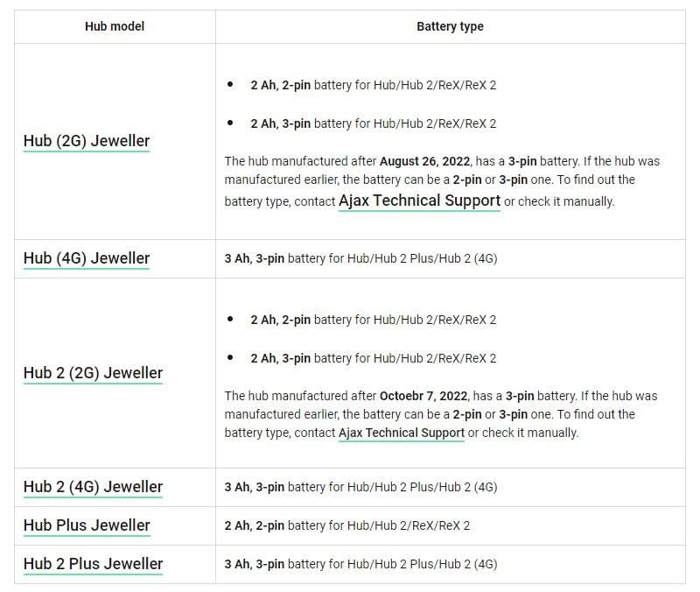This screenshot has width=700, height=592.
Task: Open Ajax Technical Support link in Hub 2 (2G) row
Action: (x=401, y=433)
